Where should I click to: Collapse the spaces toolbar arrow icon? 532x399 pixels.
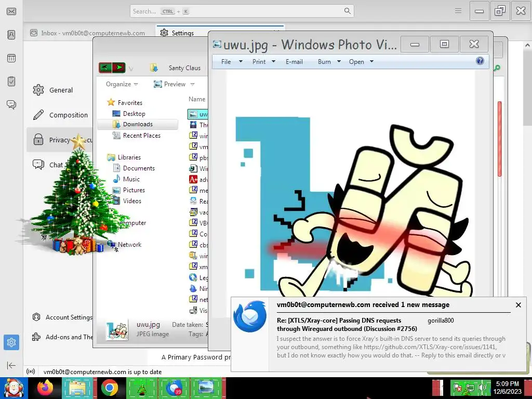tap(11, 365)
